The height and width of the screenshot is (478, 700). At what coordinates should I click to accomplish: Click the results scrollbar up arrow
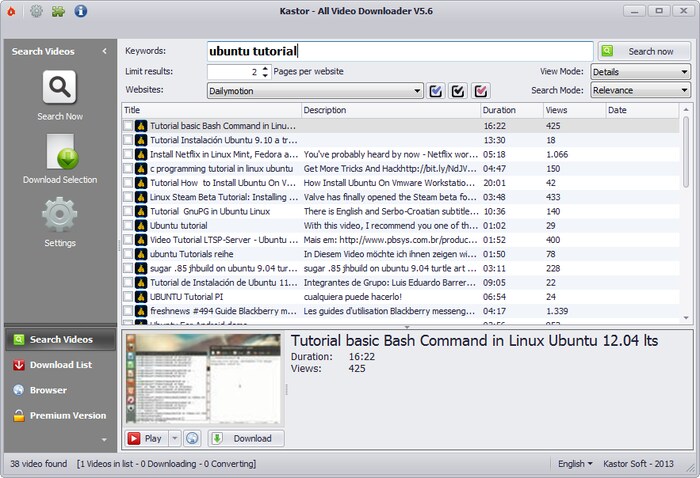click(686, 109)
